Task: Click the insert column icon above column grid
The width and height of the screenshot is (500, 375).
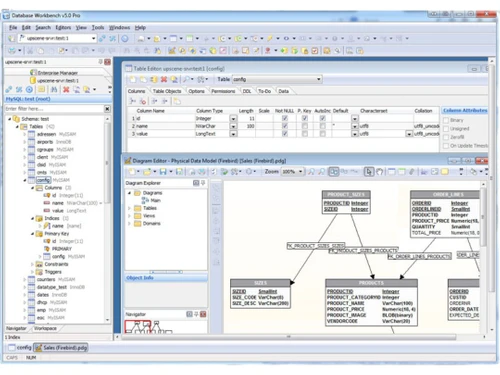Action: pos(133,101)
